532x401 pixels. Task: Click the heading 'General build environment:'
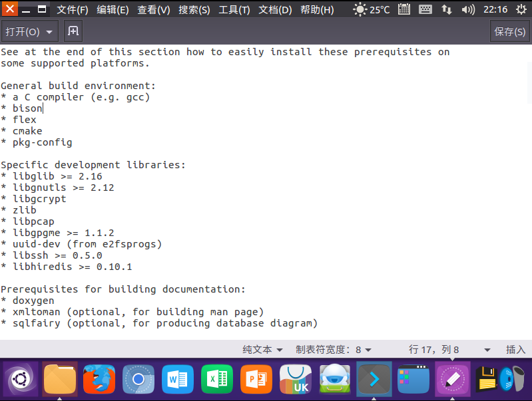point(78,86)
